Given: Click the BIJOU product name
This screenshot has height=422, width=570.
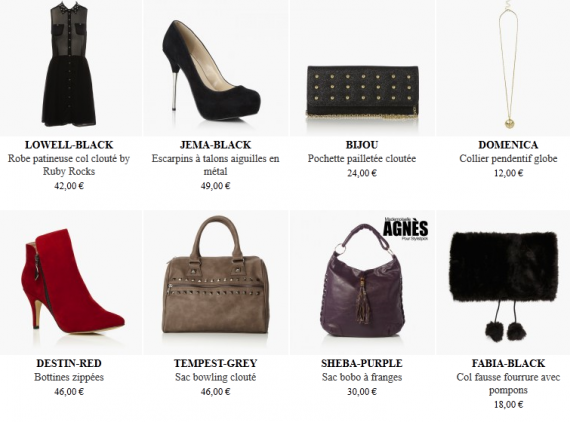Looking at the screenshot, I should [362, 145].
